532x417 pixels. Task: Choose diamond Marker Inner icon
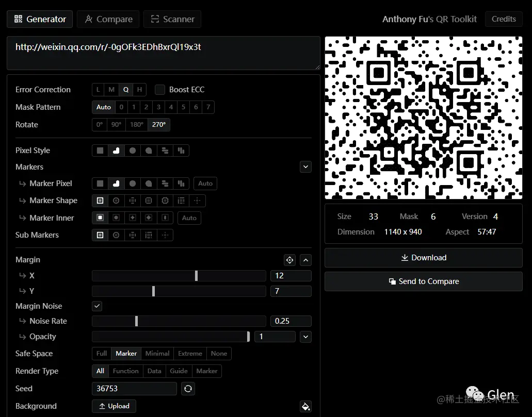[149, 218]
